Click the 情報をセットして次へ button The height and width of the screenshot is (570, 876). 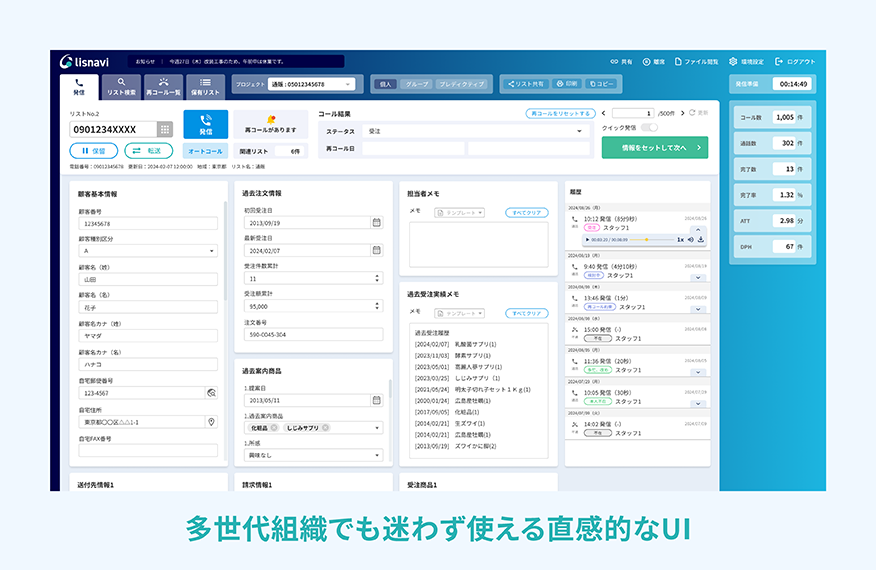(x=655, y=147)
